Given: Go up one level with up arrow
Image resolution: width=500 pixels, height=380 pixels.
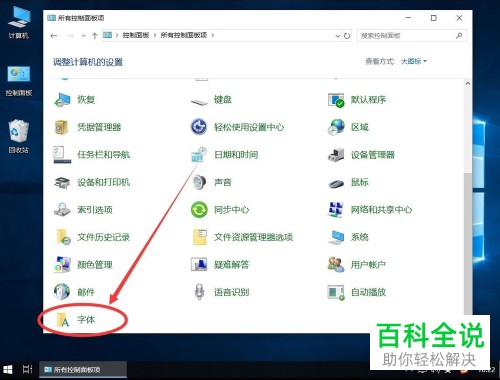Looking at the screenshot, I should pyautogui.click(x=95, y=36).
